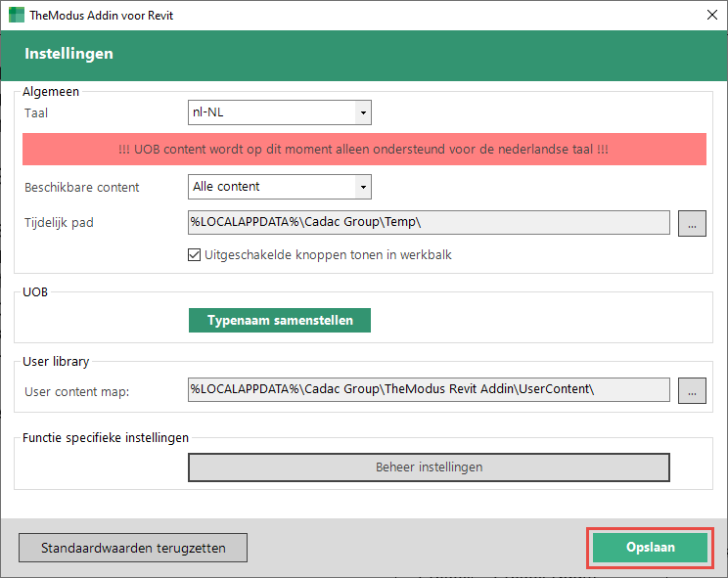Toggle Uitgeschakelde knoppen tonen in werkbalk checkbox
This screenshot has height=578, width=728.
(194, 254)
